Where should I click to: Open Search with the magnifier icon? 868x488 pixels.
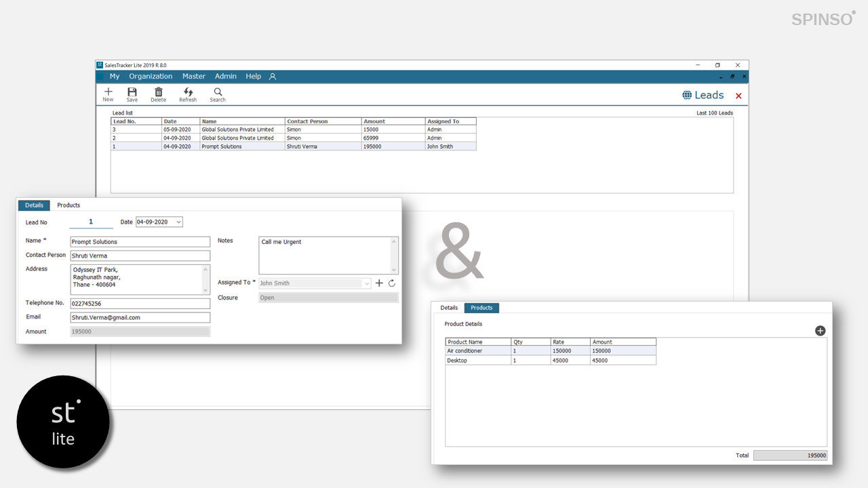tap(218, 92)
